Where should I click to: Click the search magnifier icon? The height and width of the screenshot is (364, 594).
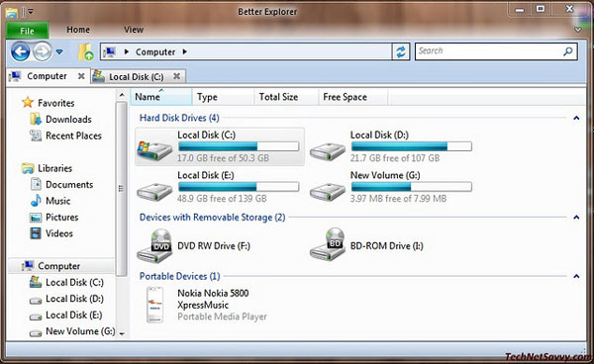(567, 51)
